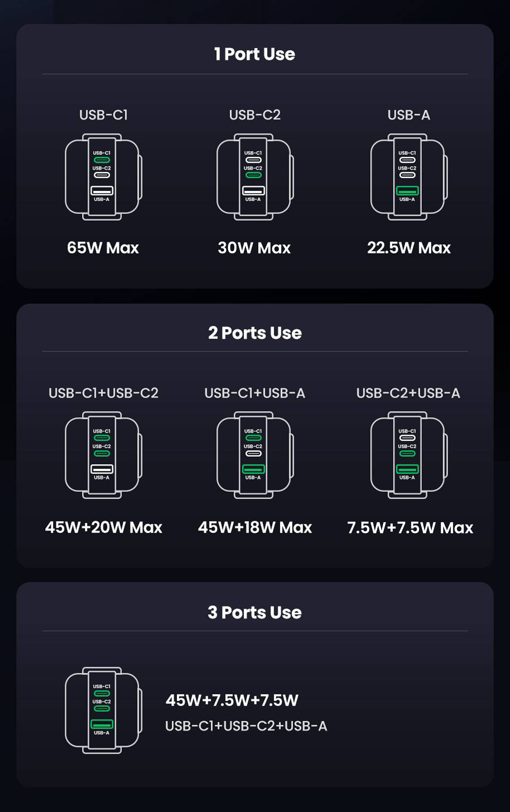Select the "65W Max" text
The height and width of the screenshot is (812, 510).
coord(103,248)
